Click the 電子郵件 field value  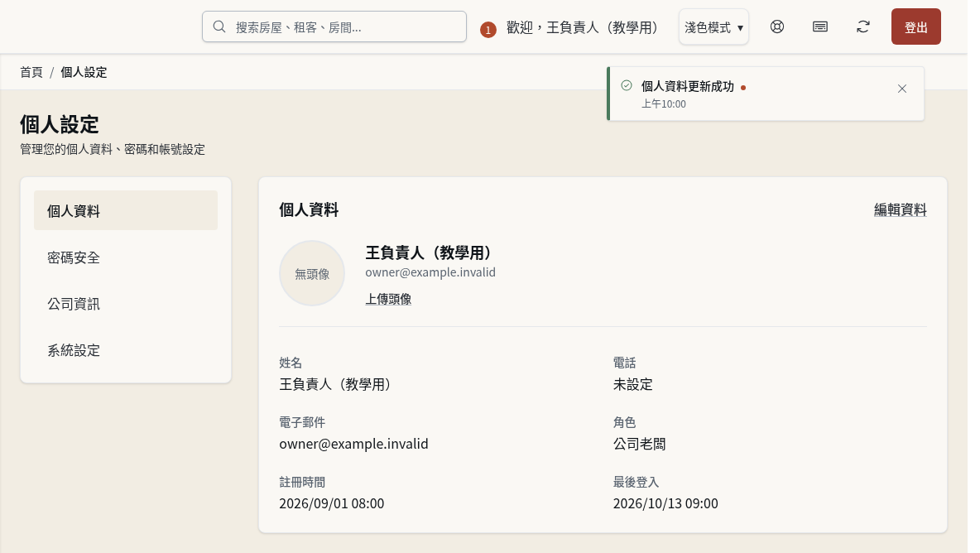pyautogui.click(x=353, y=444)
